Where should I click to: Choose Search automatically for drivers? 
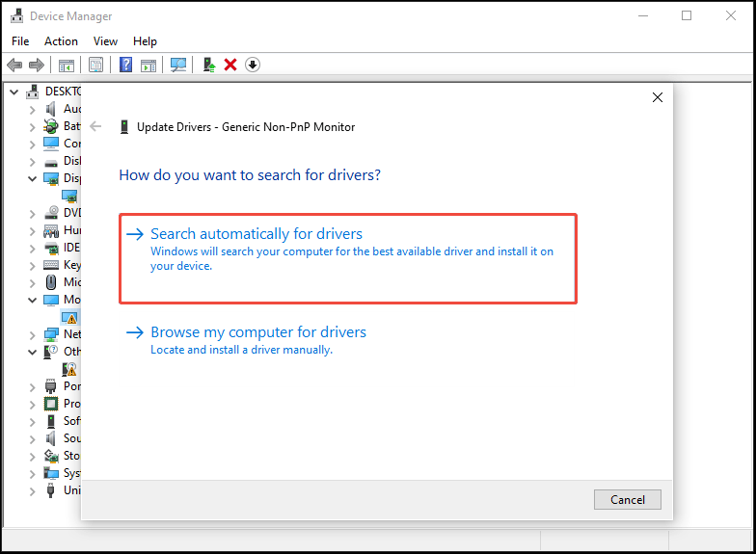coord(256,234)
